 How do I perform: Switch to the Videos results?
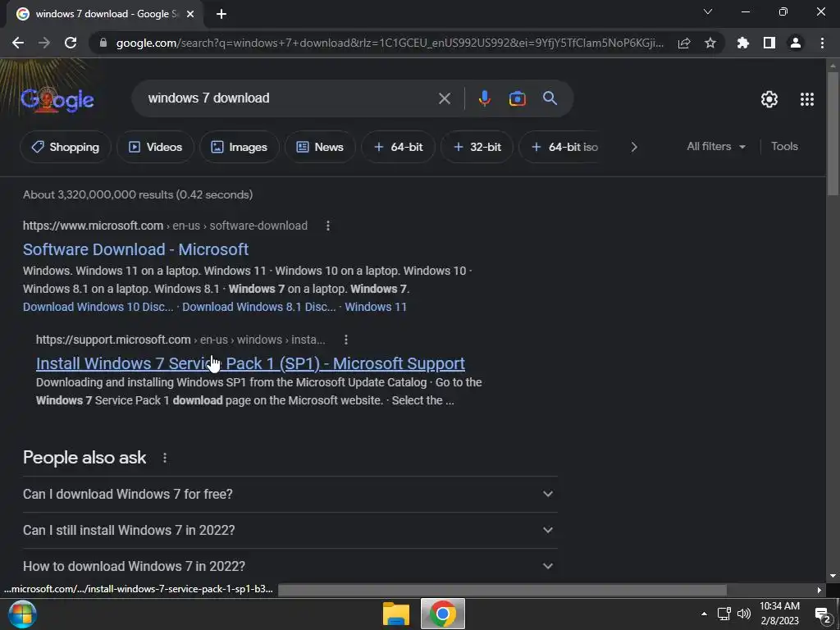click(155, 147)
